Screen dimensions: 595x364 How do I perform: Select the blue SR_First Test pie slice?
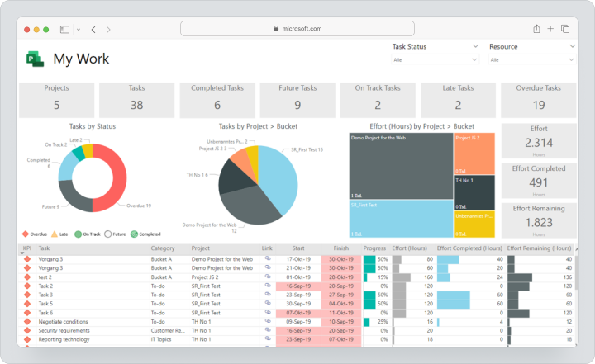(x=279, y=179)
